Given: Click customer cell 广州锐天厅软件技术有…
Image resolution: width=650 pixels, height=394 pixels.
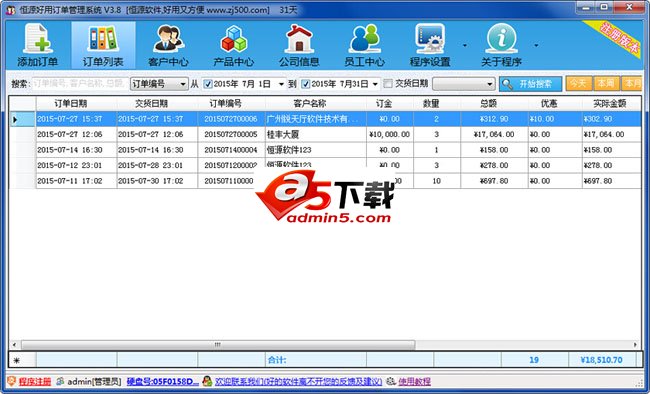Looking at the screenshot, I should click(315, 119).
